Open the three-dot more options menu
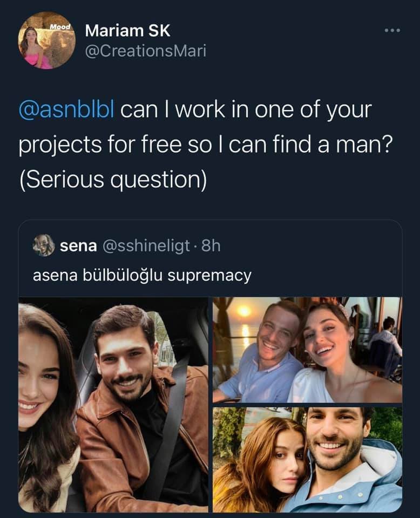 click(392, 30)
